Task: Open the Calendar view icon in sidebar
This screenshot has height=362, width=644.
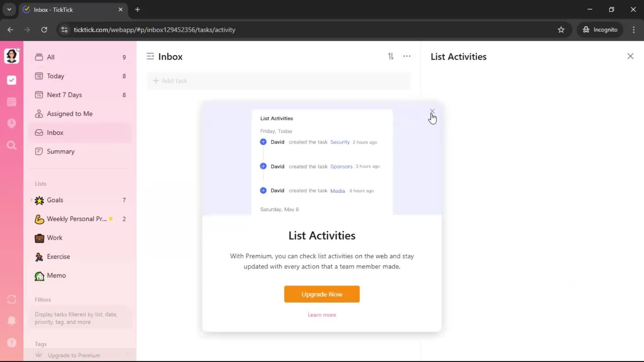Action: 12,102
